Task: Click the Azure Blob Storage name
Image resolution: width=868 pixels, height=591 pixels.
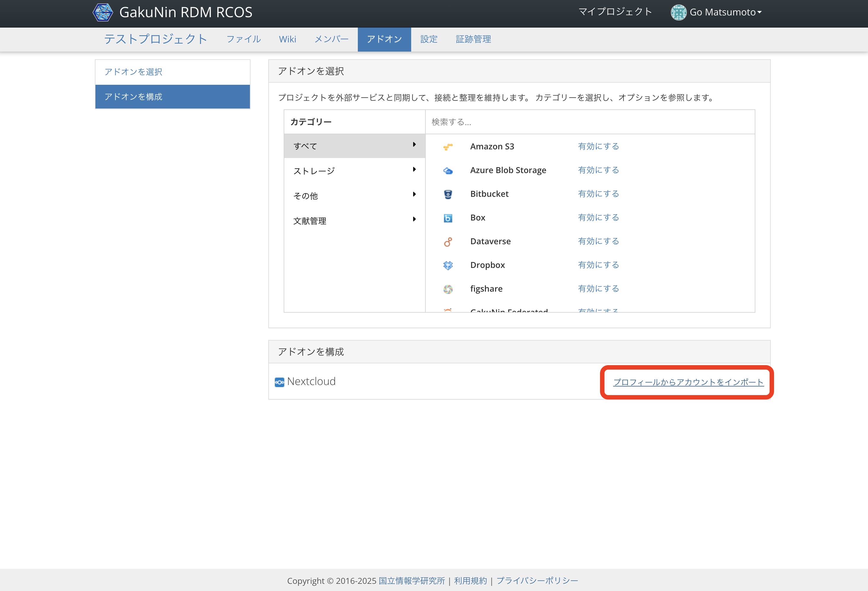Action: [x=508, y=171]
